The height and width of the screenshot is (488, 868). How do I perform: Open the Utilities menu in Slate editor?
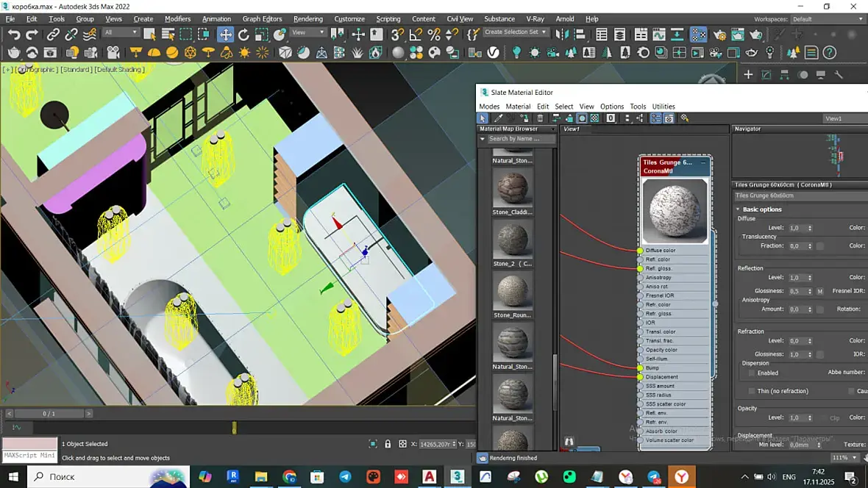(x=663, y=107)
